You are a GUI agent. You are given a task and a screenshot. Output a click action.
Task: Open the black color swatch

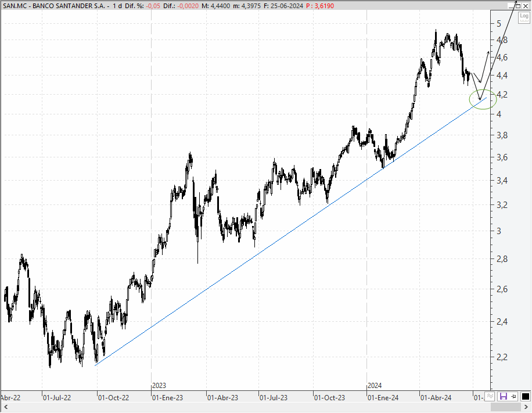click(x=525, y=396)
